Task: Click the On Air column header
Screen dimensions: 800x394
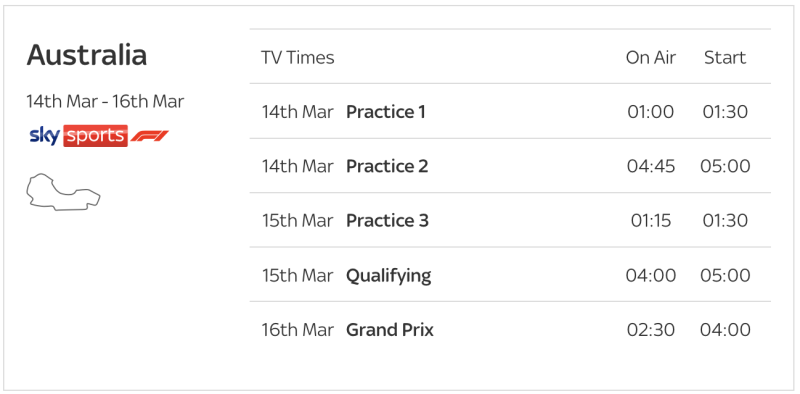Action: click(651, 58)
